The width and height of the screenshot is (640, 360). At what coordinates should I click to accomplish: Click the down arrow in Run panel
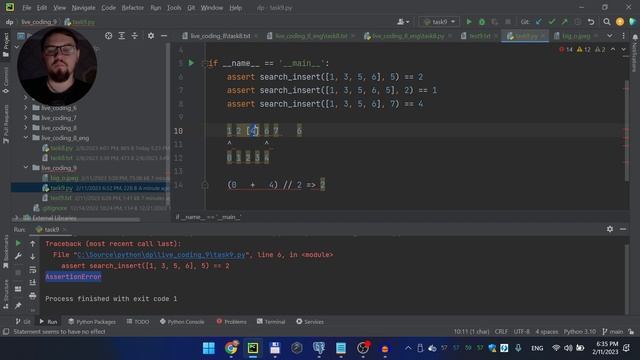33,256
